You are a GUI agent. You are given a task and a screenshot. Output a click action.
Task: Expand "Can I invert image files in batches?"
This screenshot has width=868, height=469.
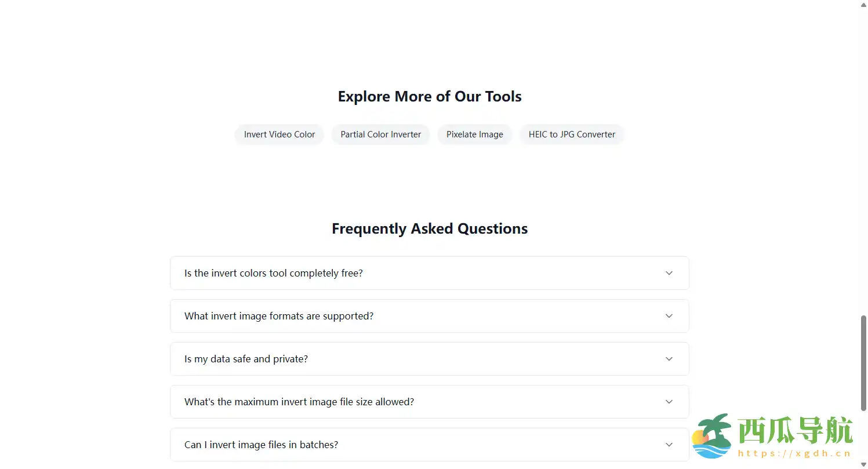(261, 445)
